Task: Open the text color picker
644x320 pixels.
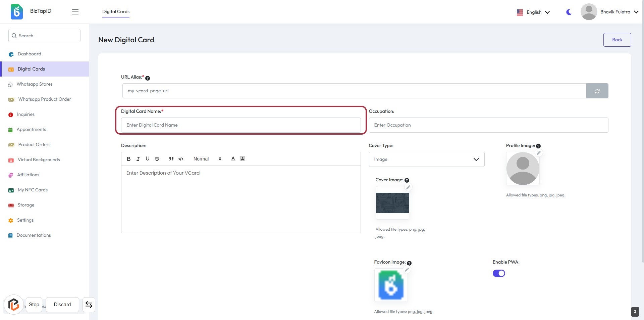Action: pyautogui.click(x=233, y=159)
